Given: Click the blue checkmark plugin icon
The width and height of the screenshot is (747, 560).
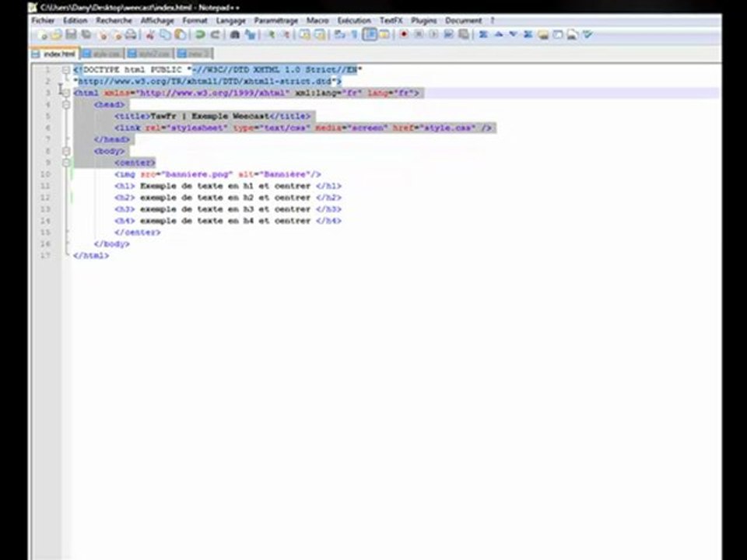Looking at the screenshot, I should pyautogui.click(x=587, y=35).
